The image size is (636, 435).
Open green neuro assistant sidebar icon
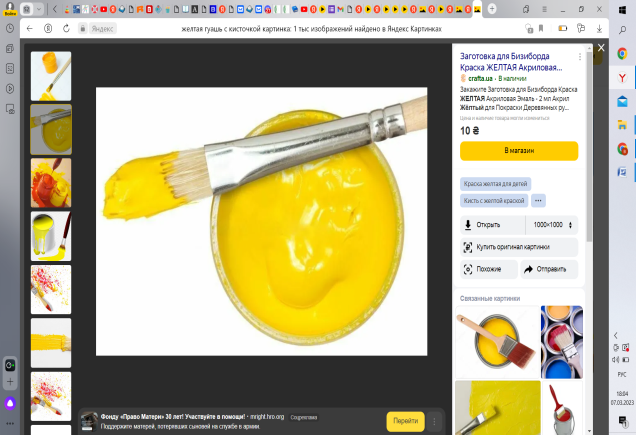(x=10, y=365)
